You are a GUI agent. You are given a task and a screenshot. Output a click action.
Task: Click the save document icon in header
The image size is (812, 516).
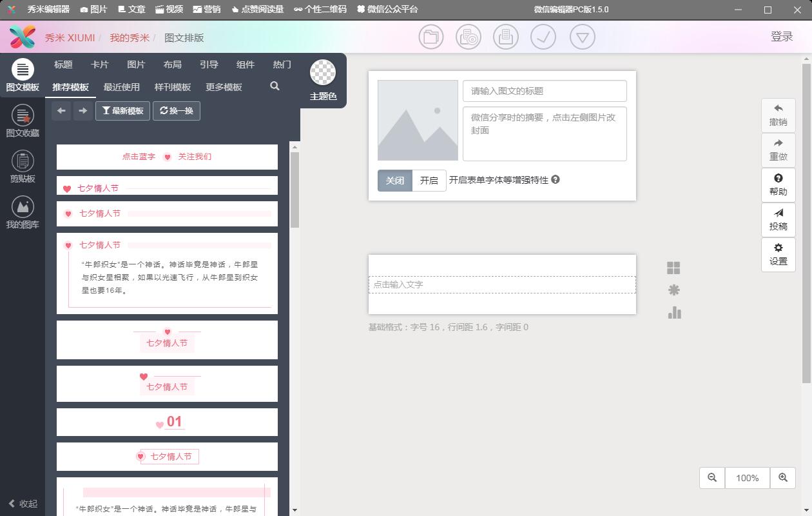point(506,37)
